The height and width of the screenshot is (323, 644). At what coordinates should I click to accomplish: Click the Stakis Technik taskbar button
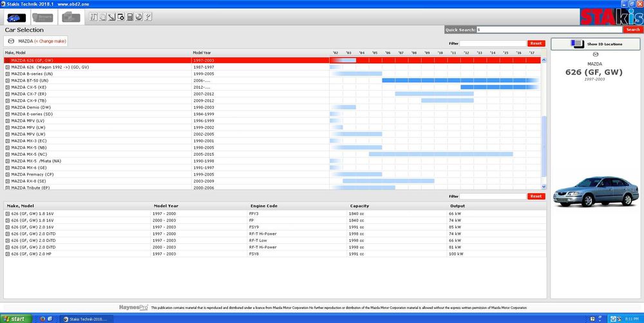point(86,319)
